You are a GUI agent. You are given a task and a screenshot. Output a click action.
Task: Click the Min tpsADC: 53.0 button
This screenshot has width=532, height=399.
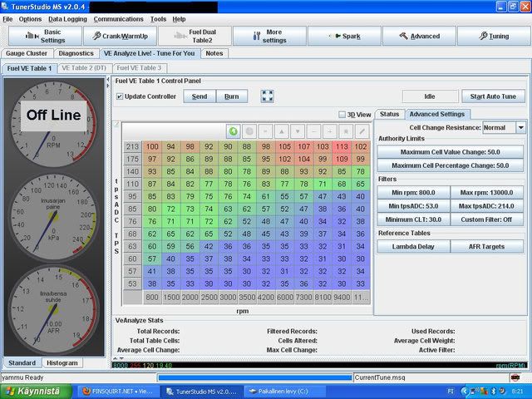tap(413, 206)
